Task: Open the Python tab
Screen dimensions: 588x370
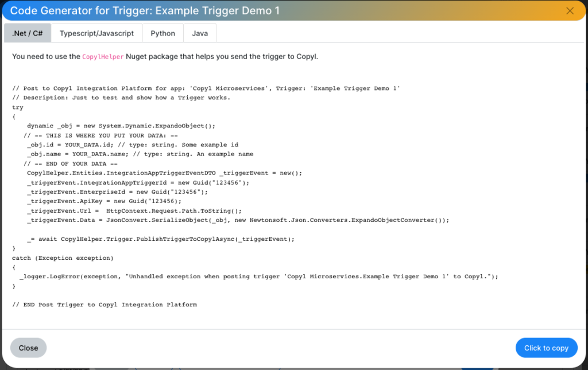Action: (163, 33)
